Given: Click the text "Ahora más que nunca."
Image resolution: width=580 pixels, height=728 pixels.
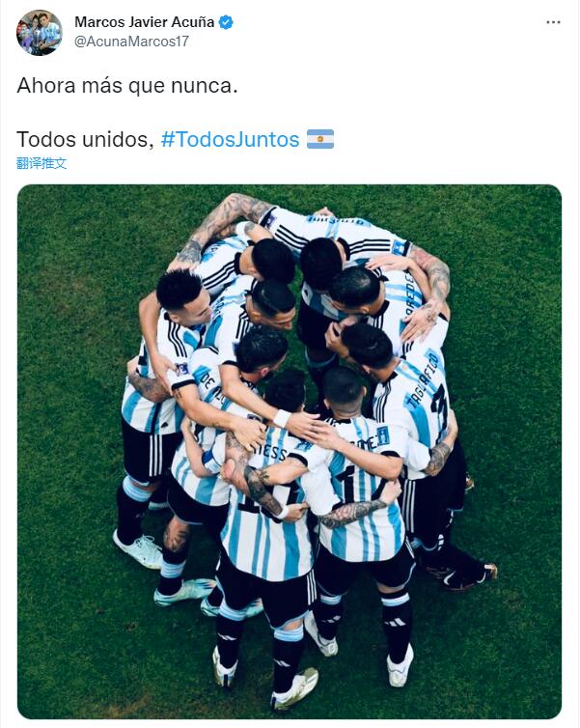Looking at the screenshot, I should click(127, 85).
